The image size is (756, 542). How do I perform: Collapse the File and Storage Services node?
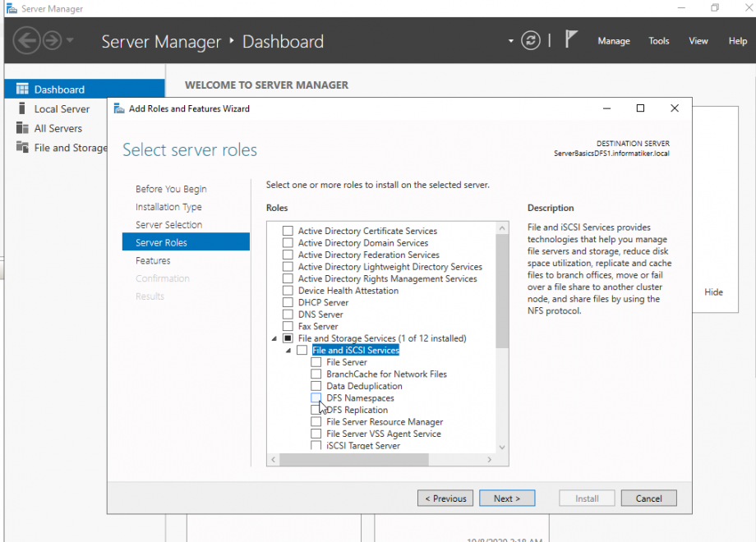point(274,338)
